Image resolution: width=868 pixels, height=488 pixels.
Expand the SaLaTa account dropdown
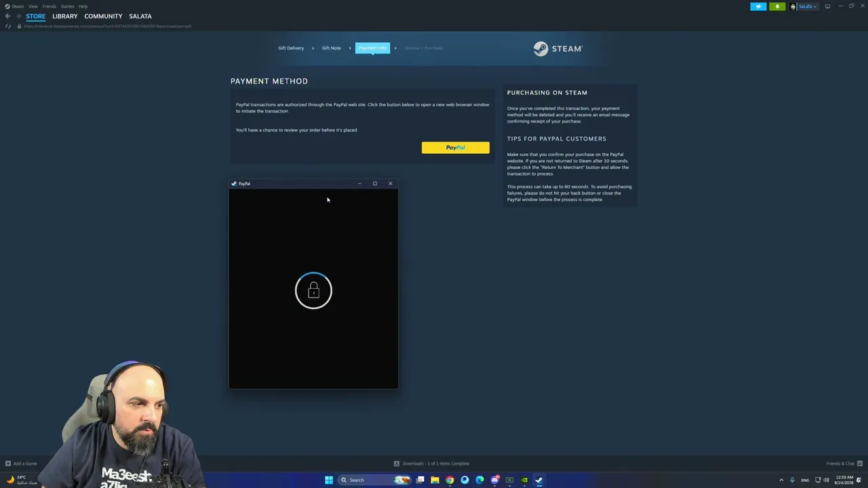pos(807,7)
